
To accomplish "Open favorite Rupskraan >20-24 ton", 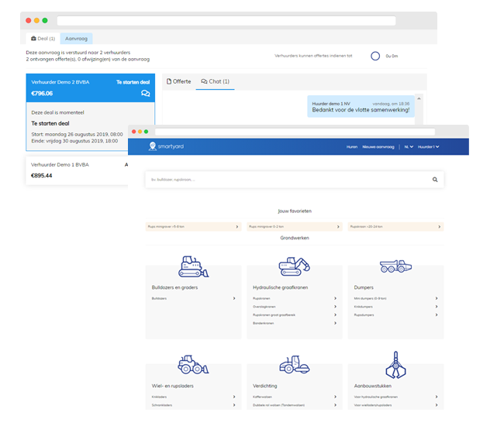I will (x=395, y=227).
